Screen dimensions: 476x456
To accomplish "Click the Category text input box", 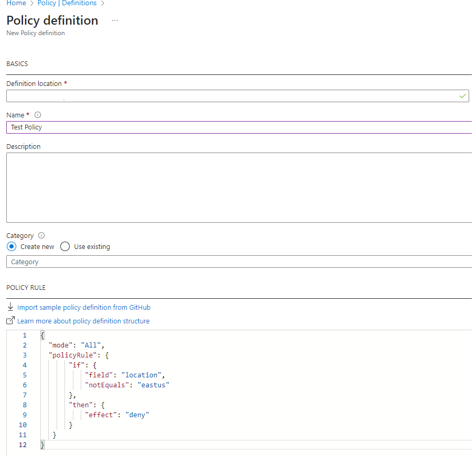I will (x=236, y=262).
